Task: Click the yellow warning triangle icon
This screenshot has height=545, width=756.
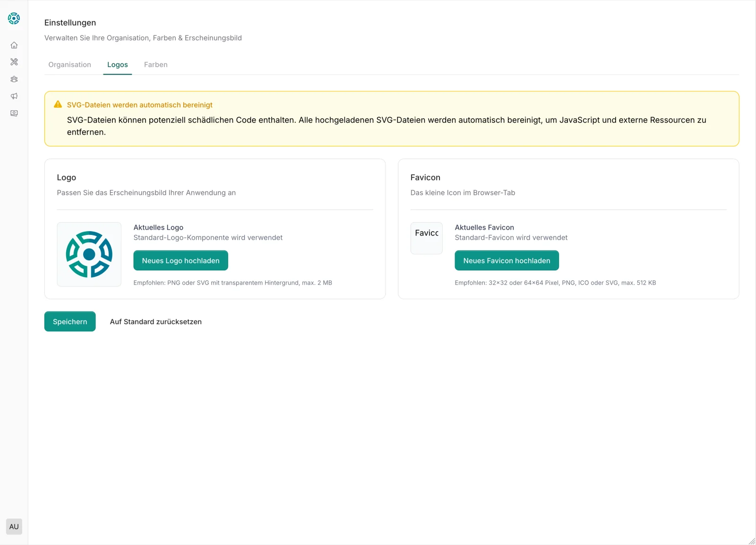Action: (58, 104)
